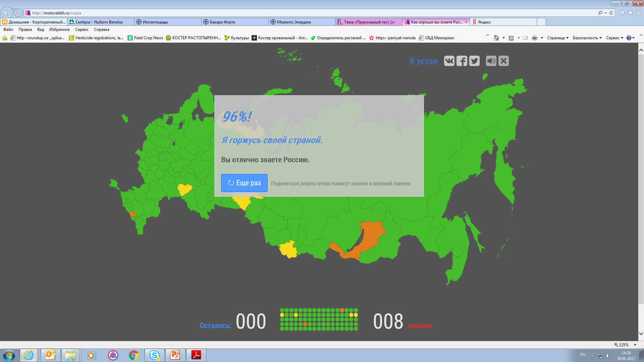Click the 'Еще раз' restart button
This screenshot has height=362, width=644.
coord(244,182)
